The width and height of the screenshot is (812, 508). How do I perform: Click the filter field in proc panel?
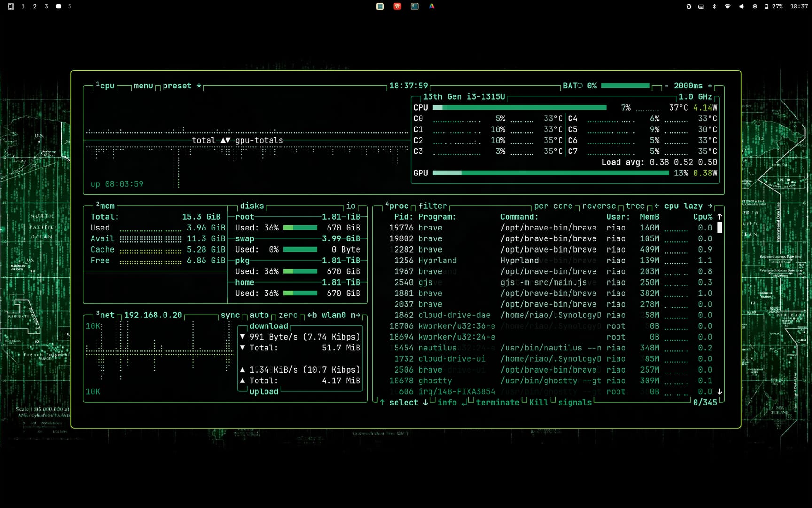point(432,206)
